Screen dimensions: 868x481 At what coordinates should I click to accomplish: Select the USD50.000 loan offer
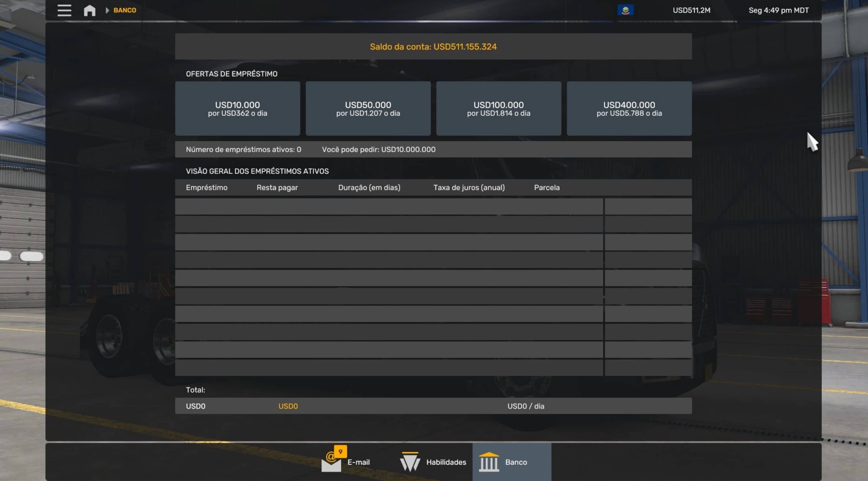[x=368, y=109]
